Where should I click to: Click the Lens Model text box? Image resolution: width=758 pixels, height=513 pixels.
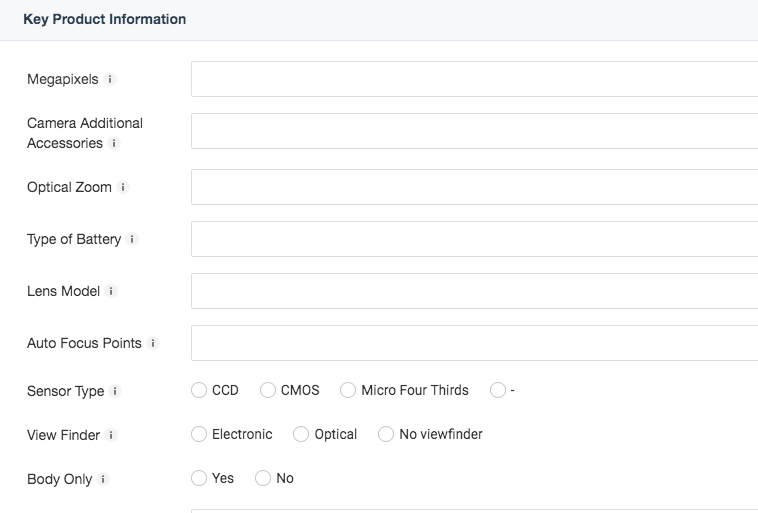(474, 291)
